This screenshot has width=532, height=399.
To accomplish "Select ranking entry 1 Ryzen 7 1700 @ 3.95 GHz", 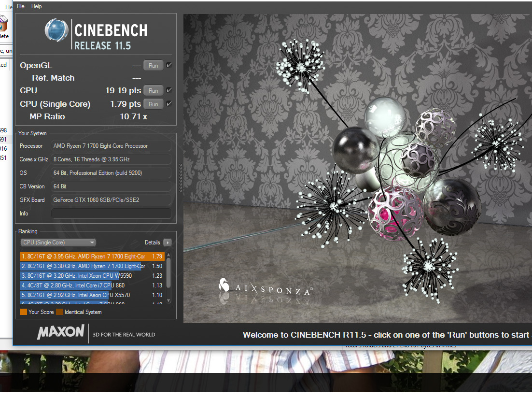I will tap(92, 256).
